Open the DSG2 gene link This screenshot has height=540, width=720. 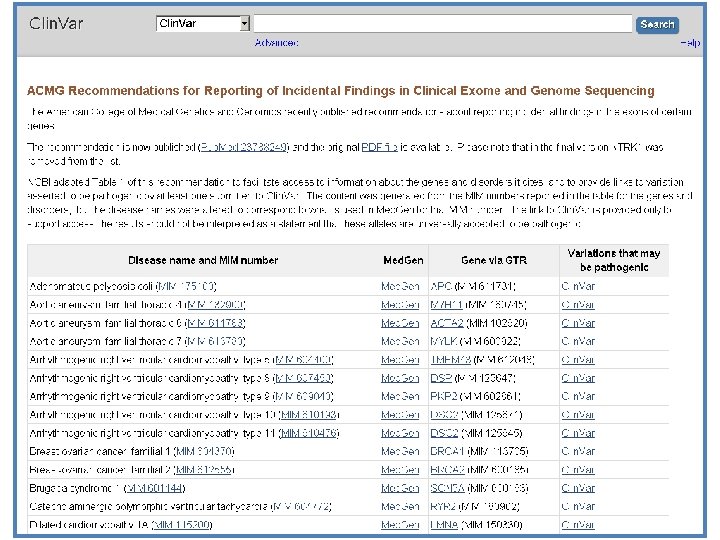point(444,415)
